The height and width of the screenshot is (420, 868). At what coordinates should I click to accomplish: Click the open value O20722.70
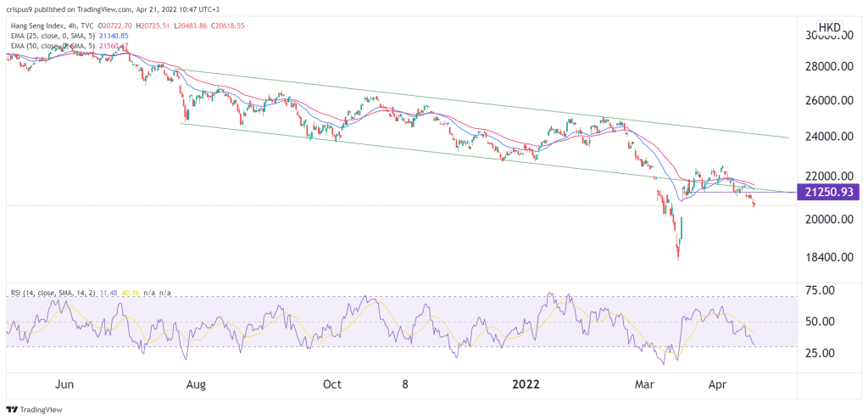pyautogui.click(x=117, y=25)
